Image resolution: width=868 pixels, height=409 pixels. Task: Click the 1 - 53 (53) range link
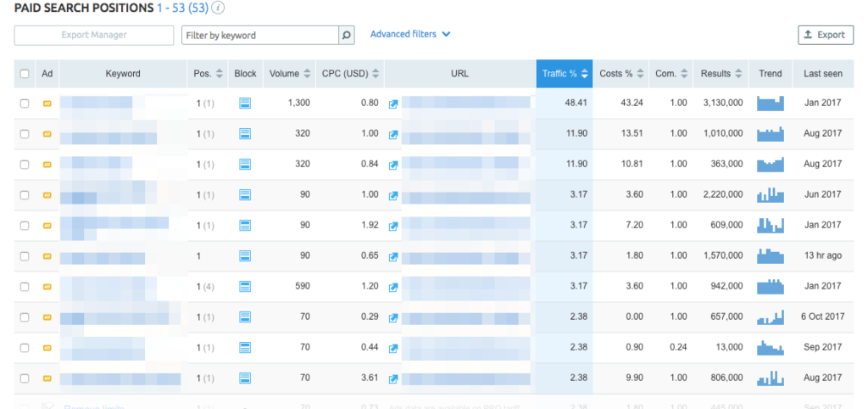182,8
